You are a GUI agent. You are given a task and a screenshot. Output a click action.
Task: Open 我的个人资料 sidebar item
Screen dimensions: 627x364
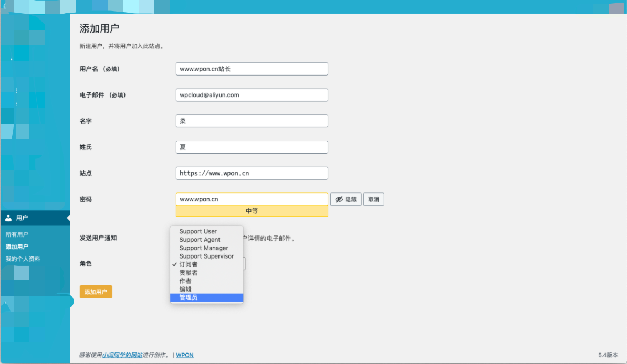pos(23,259)
